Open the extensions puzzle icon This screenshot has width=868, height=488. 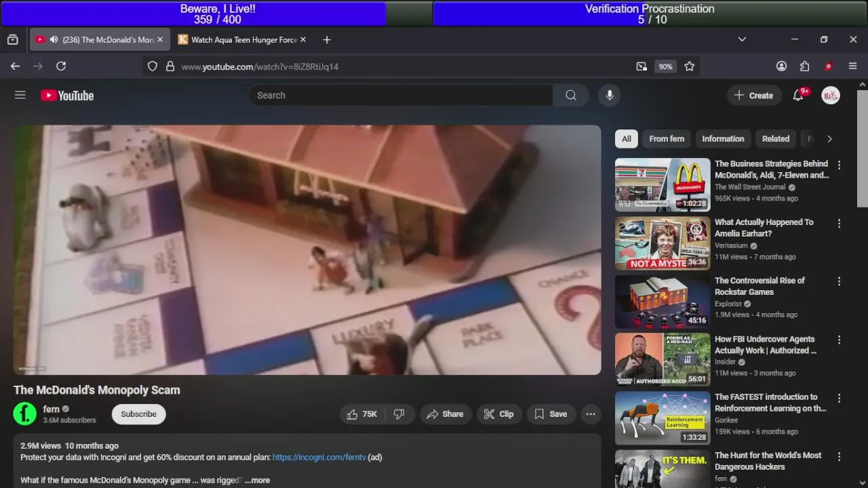(805, 66)
